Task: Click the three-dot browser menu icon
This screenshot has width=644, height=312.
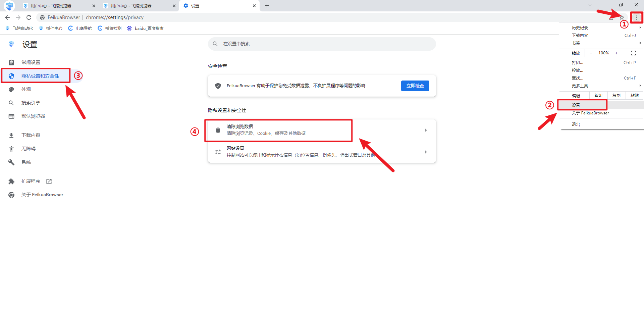Action: click(x=636, y=17)
